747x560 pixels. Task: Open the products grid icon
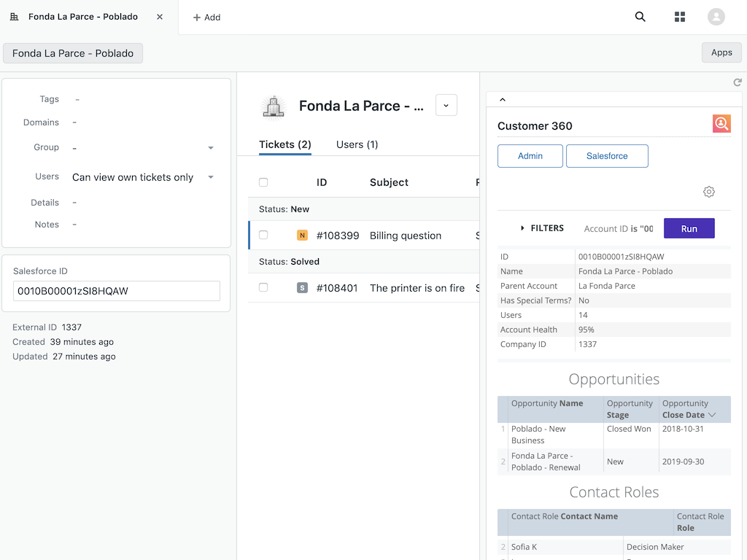680,17
